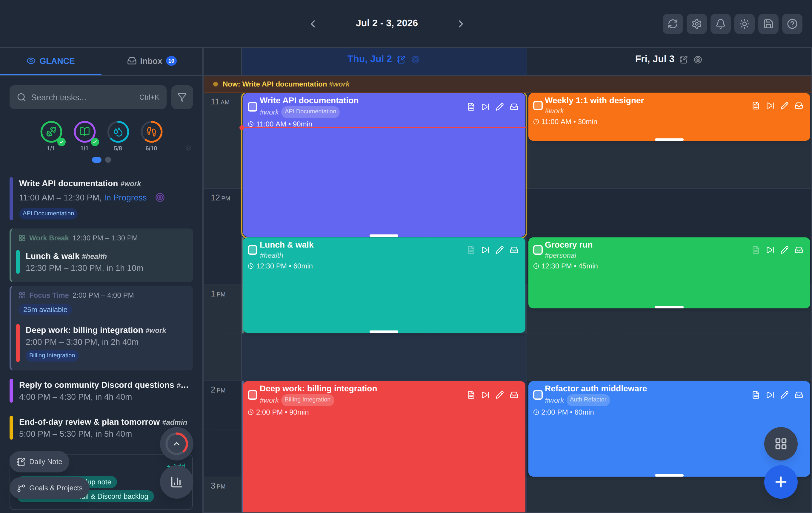The width and height of the screenshot is (812, 513).
Task: Open notifications bell
Action: 721,24
